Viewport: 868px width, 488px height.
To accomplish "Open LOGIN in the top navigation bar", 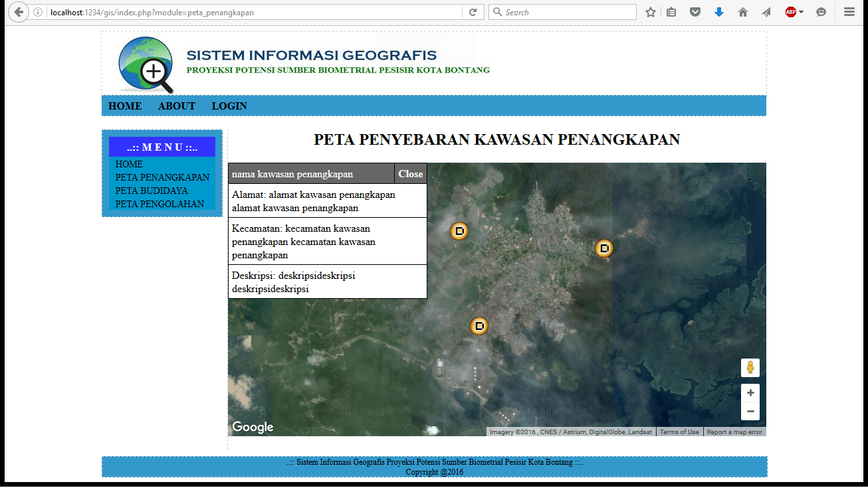I will click(229, 106).
